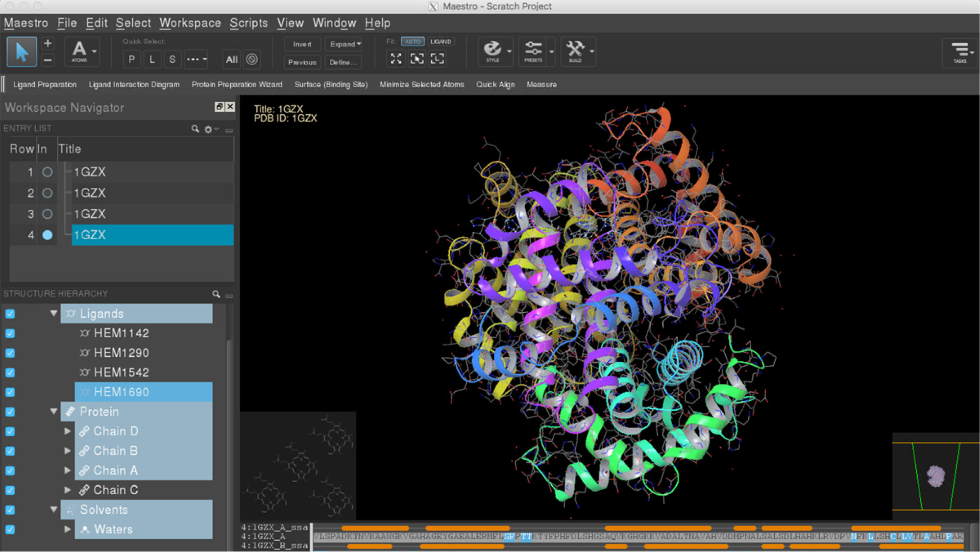Click the fit-to-view zoom icon
Image resolution: width=980 pixels, height=552 pixels.
(396, 59)
